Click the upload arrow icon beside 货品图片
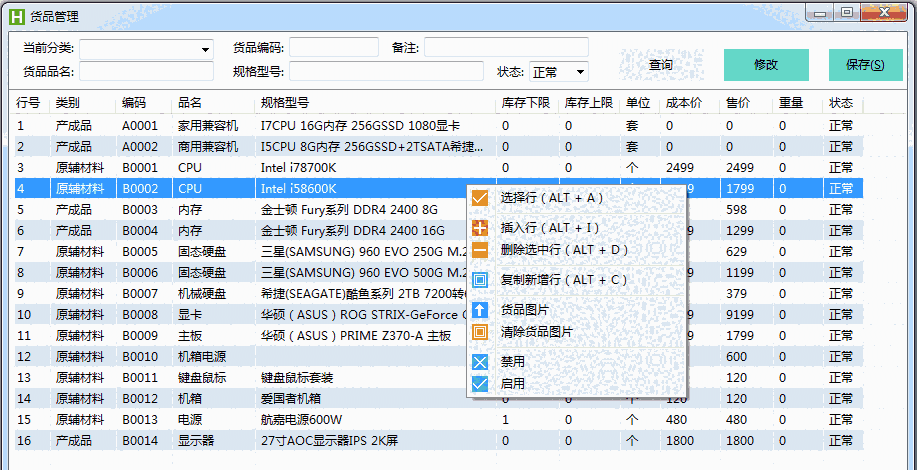 tap(480, 310)
